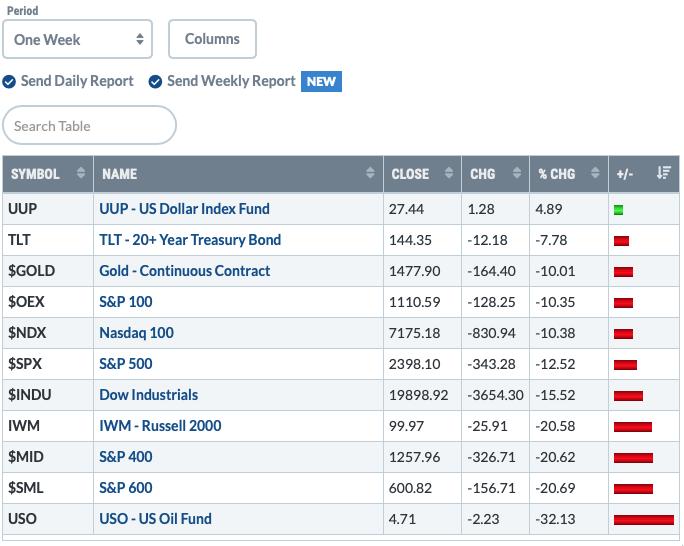Open the IWM - Russell 2000 link

coord(160,426)
